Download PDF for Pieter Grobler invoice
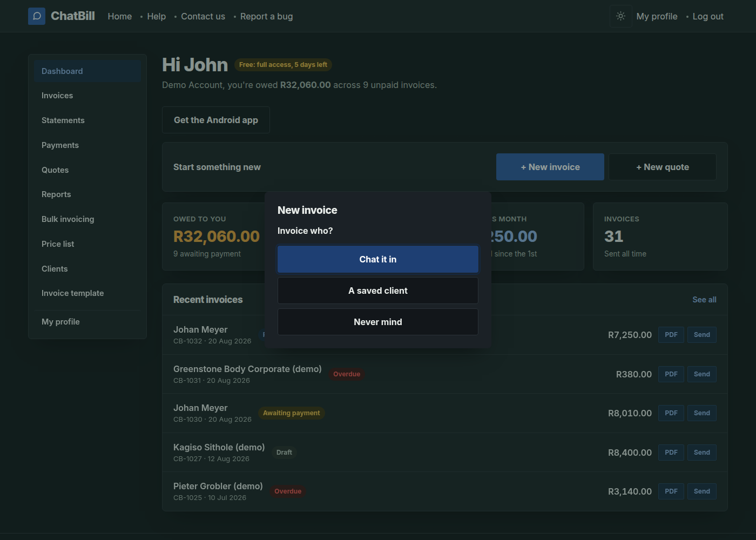The image size is (756, 540). (x=671, y=491)
